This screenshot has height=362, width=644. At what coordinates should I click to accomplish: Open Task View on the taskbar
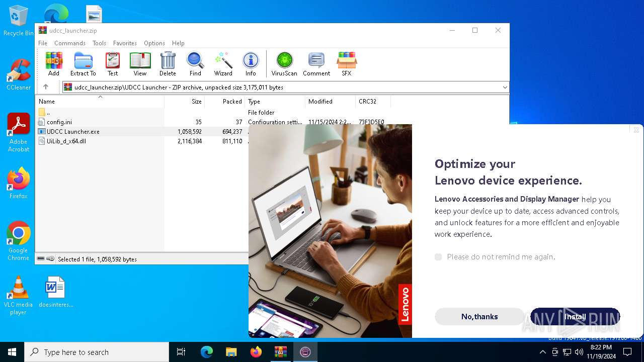181,352
